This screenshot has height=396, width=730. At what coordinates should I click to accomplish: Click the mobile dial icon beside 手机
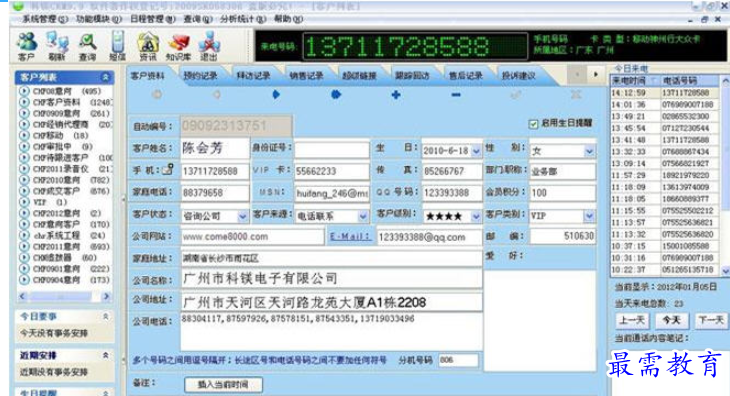[x=168, y=169]
